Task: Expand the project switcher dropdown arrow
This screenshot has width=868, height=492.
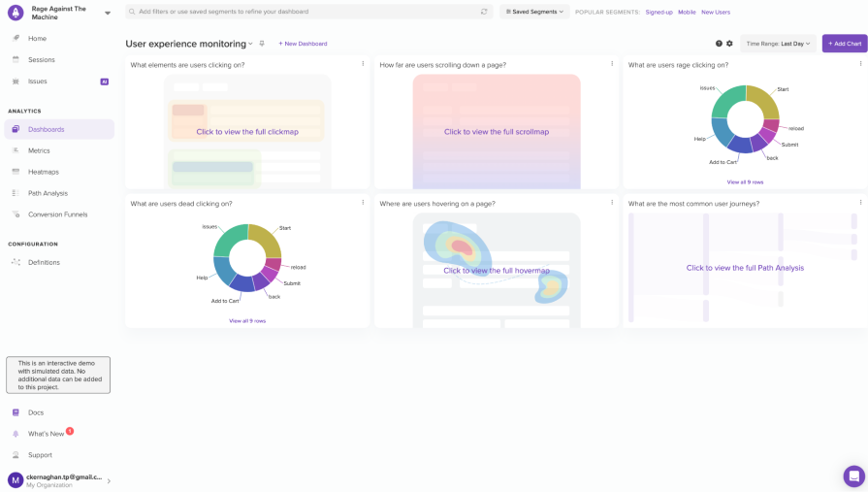Action: [x=108, y=13]
